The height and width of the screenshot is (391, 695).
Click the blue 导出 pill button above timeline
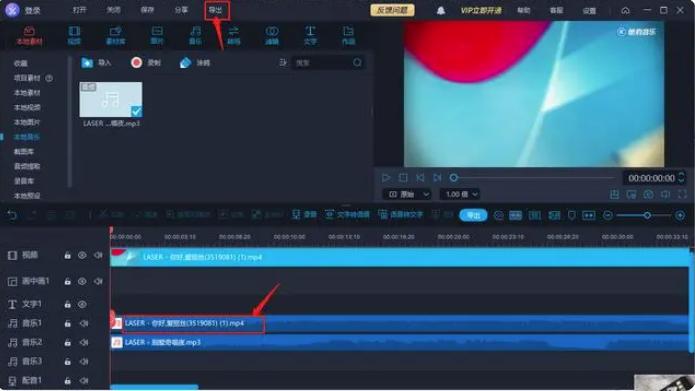[473, 215]
